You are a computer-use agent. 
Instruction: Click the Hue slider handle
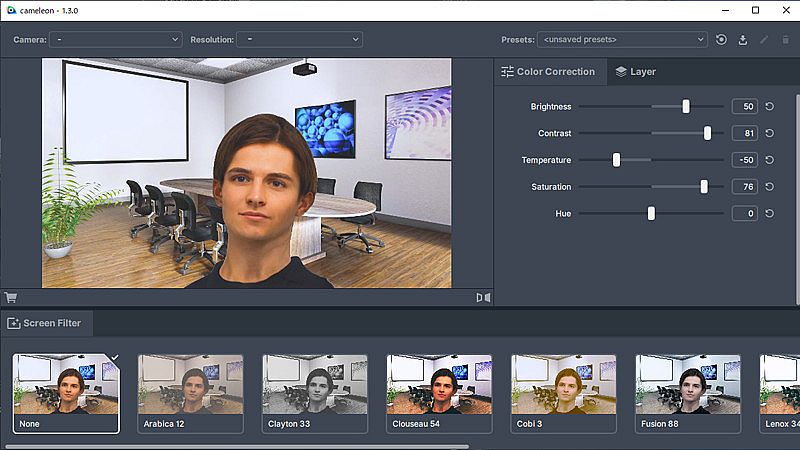click(x=651, y=213)
